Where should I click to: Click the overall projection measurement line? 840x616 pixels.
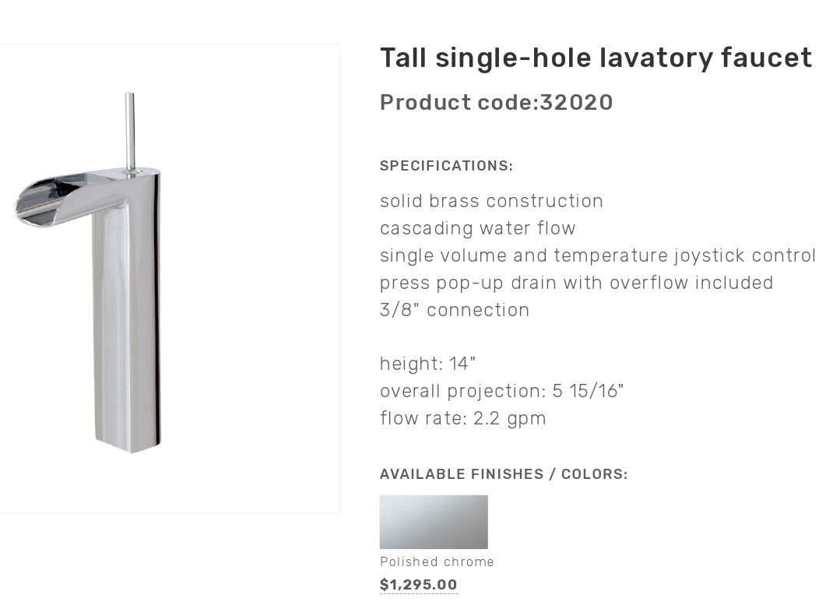(x=501, y=391)
